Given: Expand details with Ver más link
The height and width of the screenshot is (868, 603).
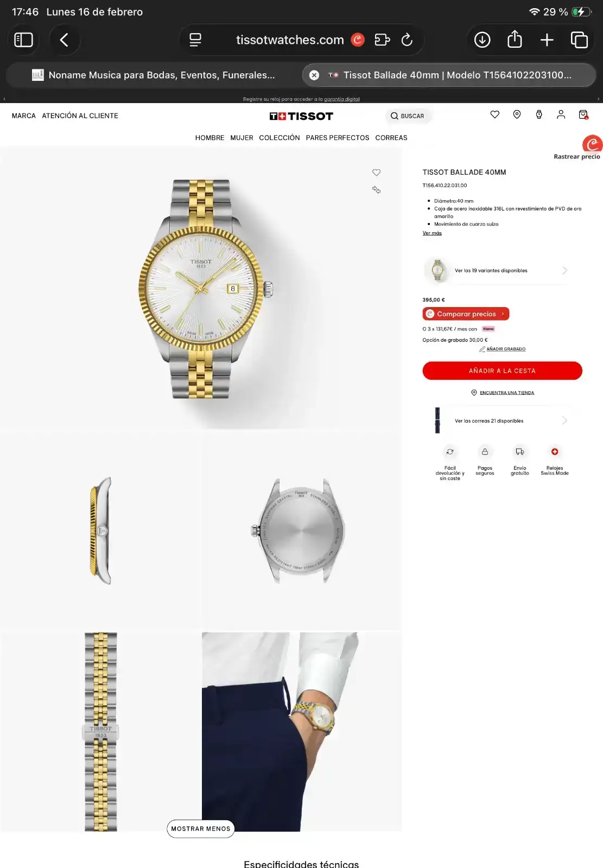Looking at the screenshot, I should (432, 233).
